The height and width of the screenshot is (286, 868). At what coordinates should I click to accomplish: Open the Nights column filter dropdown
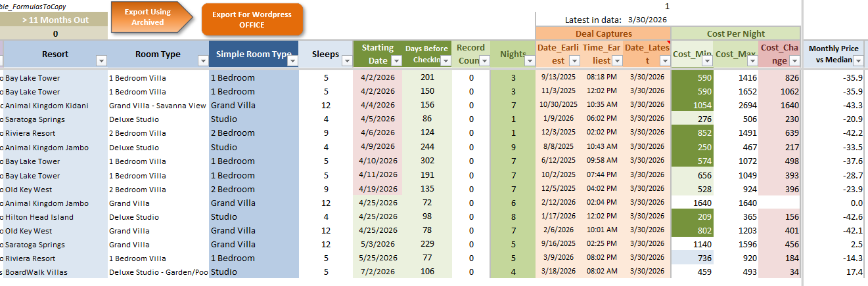pos(529,60)
